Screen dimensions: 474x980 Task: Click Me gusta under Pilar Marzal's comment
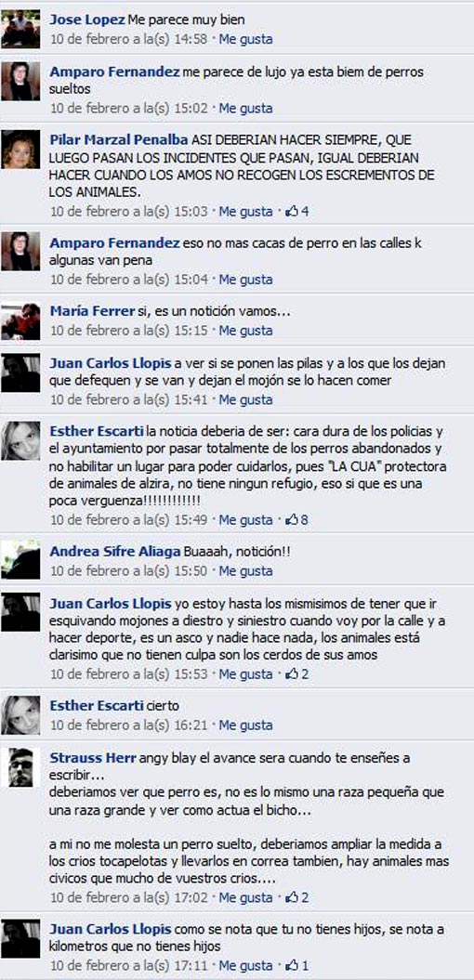coord(245,211)
